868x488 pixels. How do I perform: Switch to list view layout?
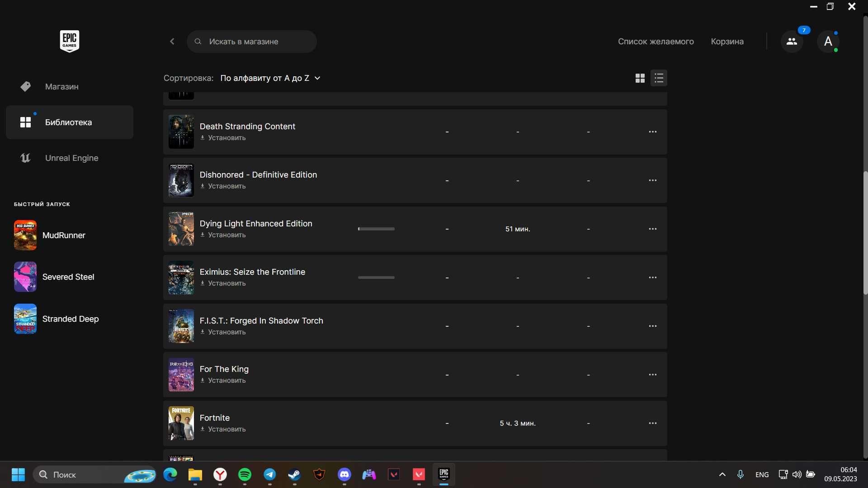pos(659,77)
